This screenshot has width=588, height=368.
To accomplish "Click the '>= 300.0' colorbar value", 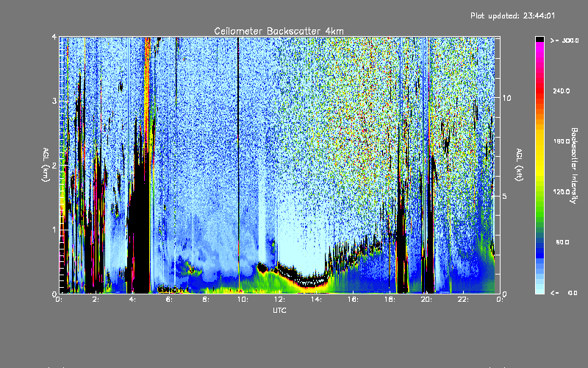I will (x=564, y=40).
